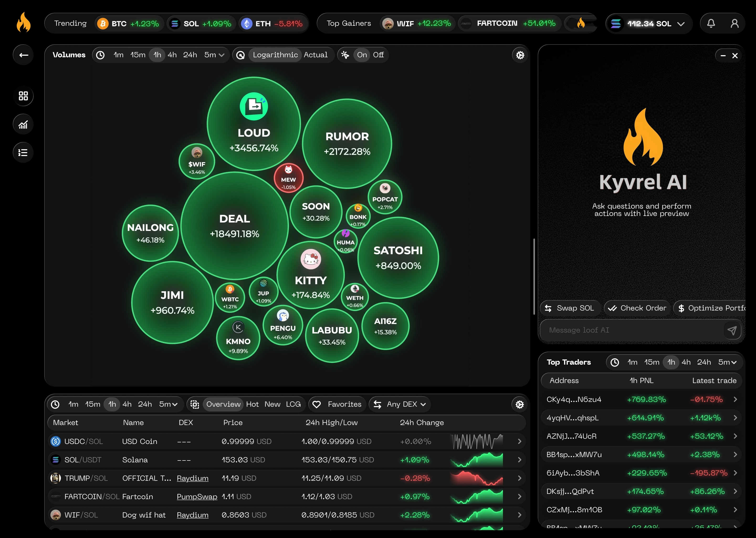Open Raydium link in TRUMP/SOL row
The width and height of the screenshot is (756, 538).
(193, 478)
